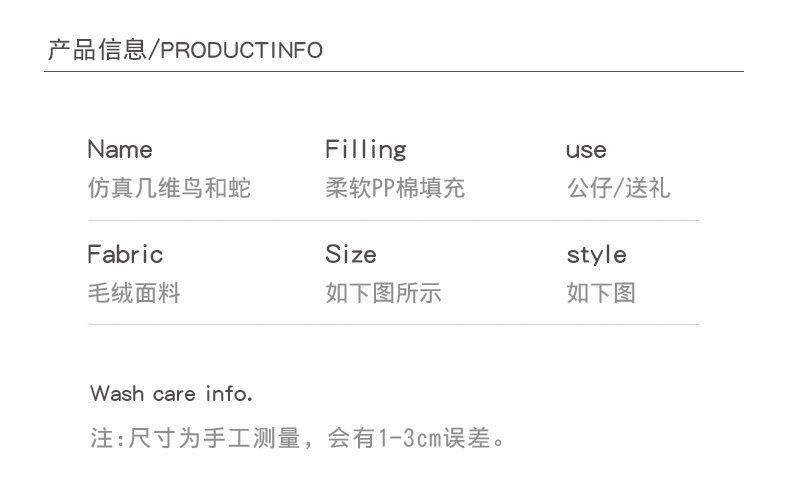Click the 毛绒面料 fabric value
790x483 pixels.
point(134,293)
